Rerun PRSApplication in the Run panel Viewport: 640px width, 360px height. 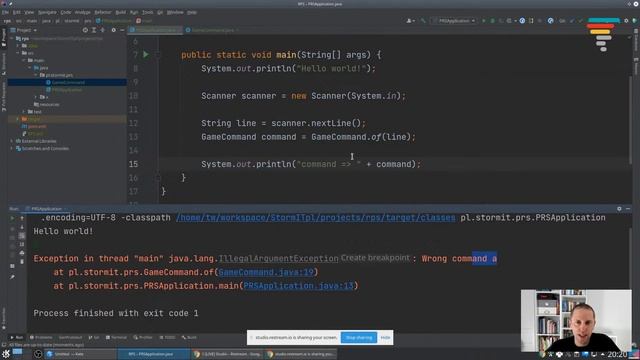click(12, 218)
